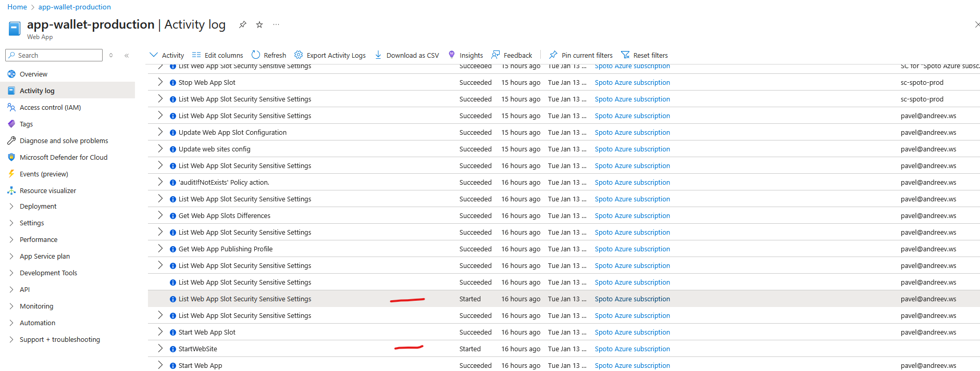The image size is (980, 371).
Task: Click the Edit columns icon
Action: (x=196, y=55)
